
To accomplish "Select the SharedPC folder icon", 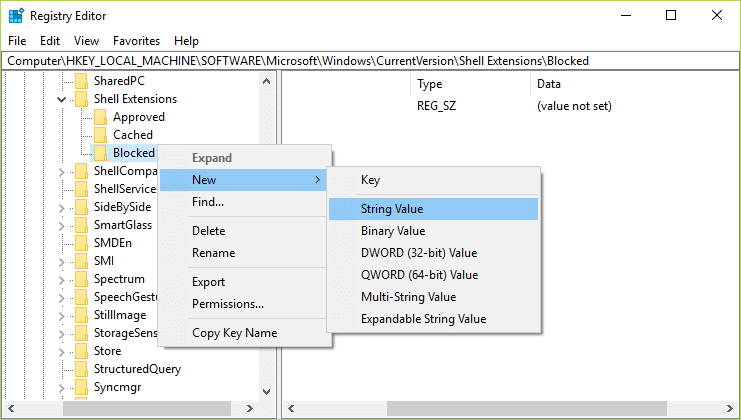I will pyautogui.click(x=81, y=81).
